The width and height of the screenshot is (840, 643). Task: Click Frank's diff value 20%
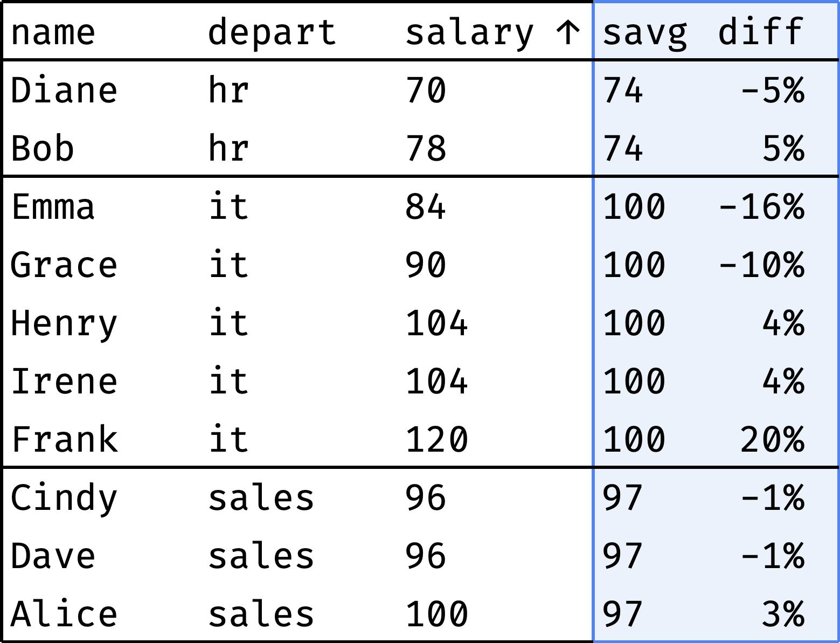pos(773,439)
